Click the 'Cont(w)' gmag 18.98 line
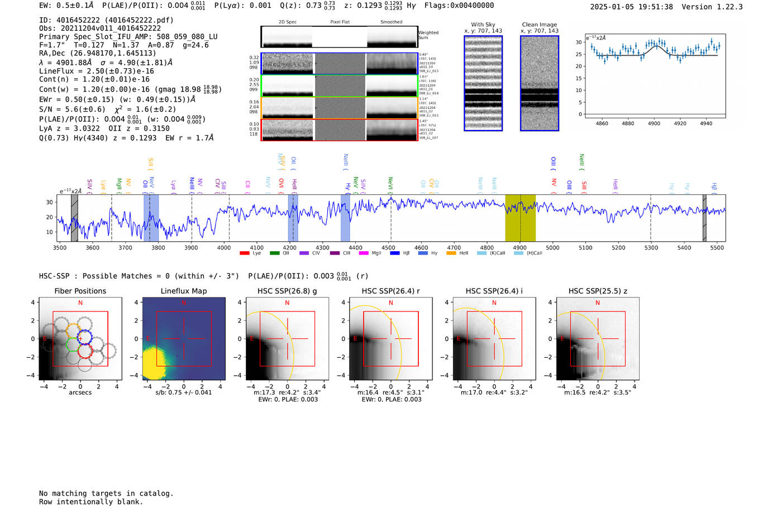 point(130,89)
